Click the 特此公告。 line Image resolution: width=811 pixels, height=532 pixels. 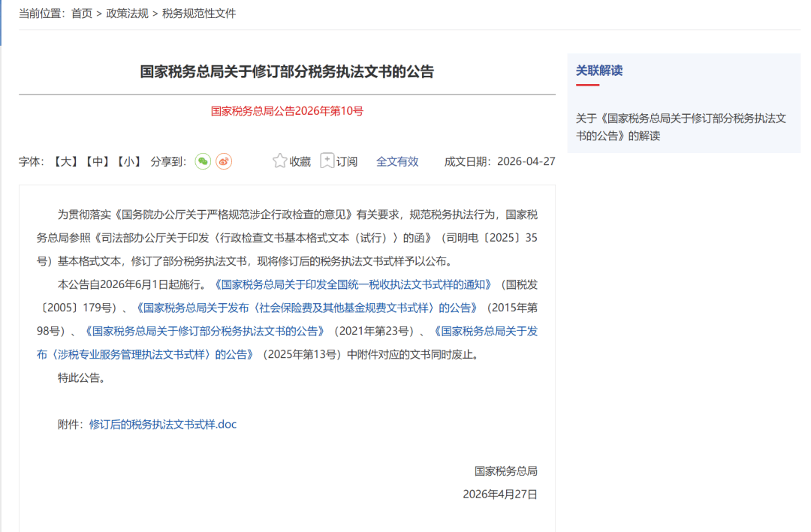pyautogui.click(x=83, y=378)
